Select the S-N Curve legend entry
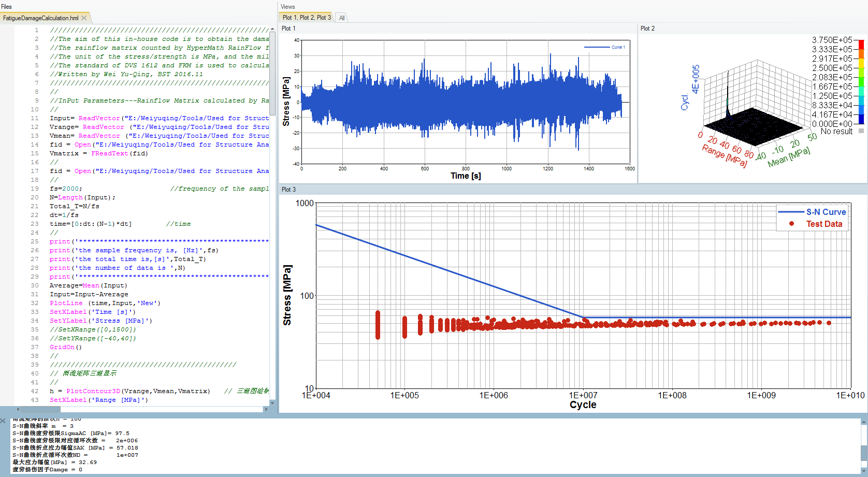Screen dimensions: 868x477 [812, 212]
